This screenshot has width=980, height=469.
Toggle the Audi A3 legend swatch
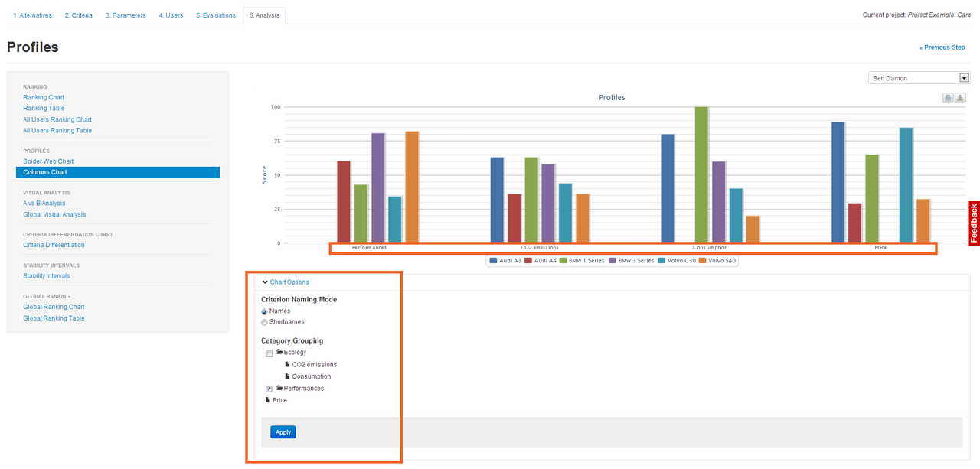click(x=493, y=261)
